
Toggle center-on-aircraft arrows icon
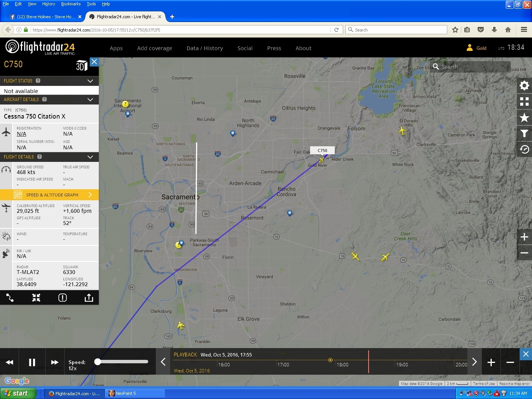[x=36, y=298]
